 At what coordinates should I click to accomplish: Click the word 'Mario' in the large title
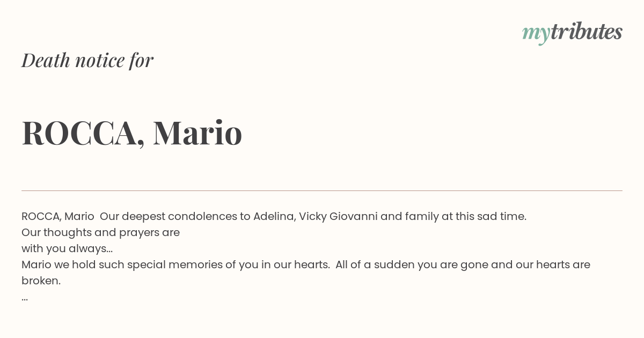(197, 133)
